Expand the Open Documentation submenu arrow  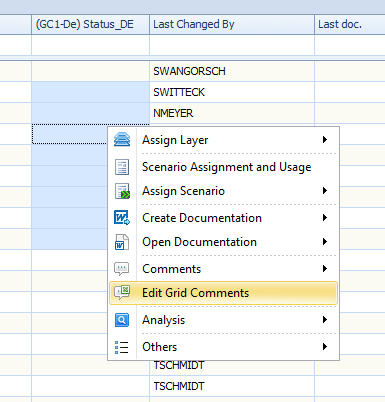click(325, 242)
